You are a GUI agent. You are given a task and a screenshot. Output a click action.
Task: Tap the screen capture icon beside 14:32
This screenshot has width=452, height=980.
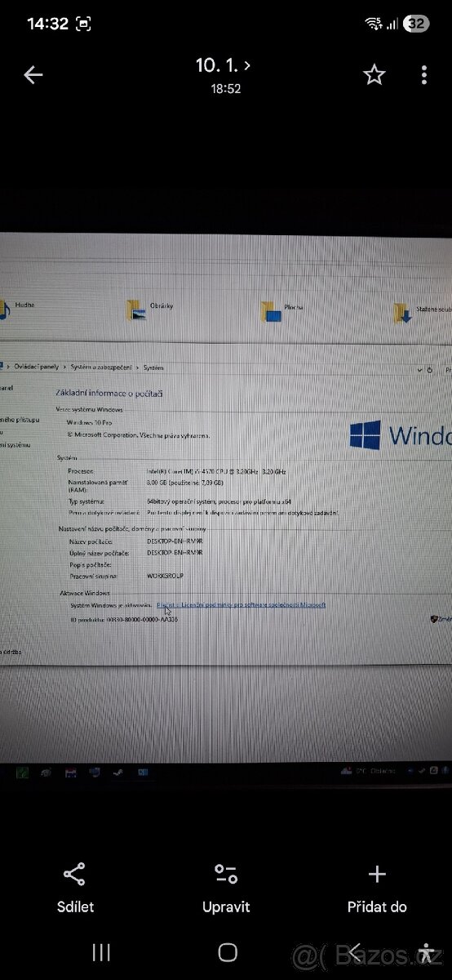point(83,24)
